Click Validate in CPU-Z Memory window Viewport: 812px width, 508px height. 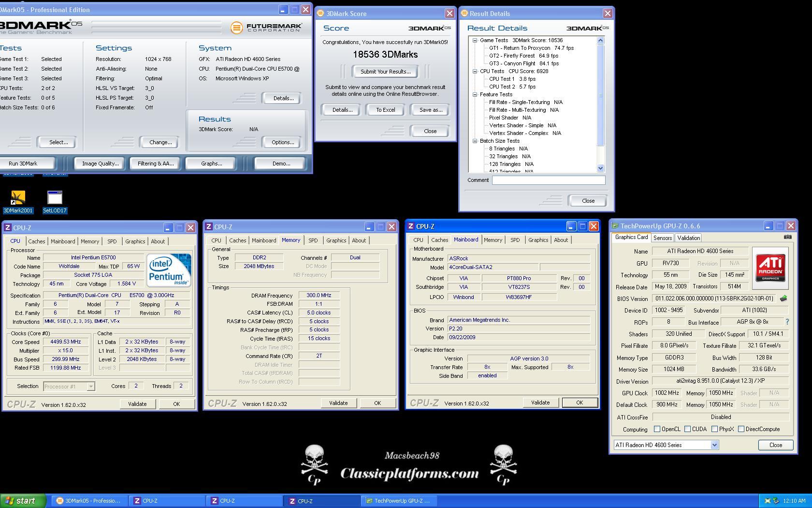(x=338, y=403)
